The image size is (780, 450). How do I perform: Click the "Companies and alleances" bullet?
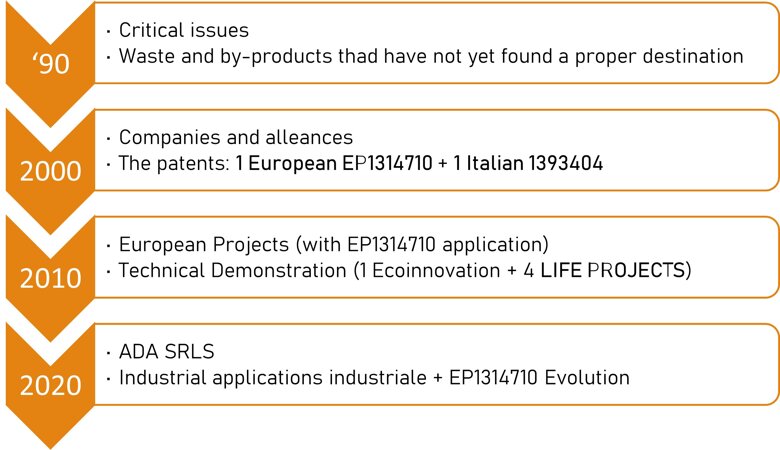pos(235,137)
